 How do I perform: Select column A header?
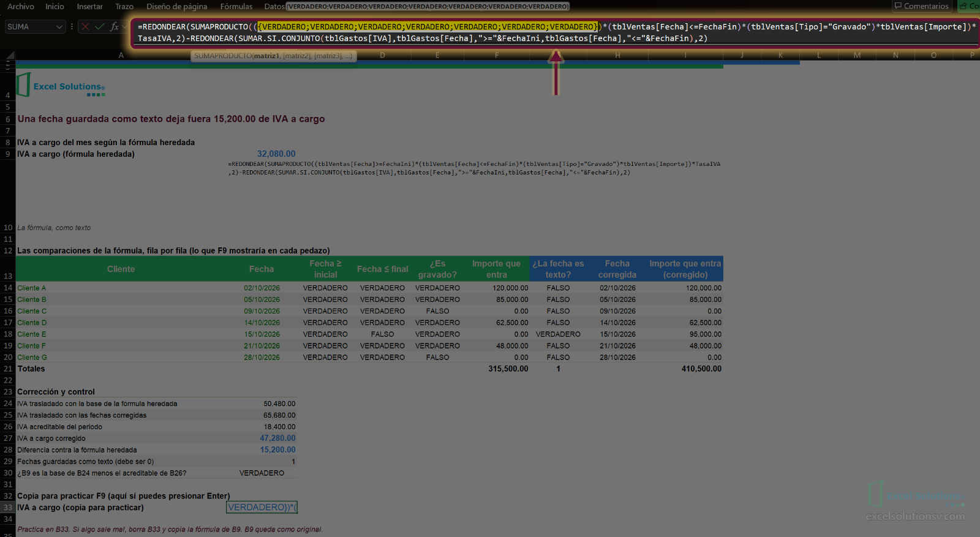(x=121, y=55)
